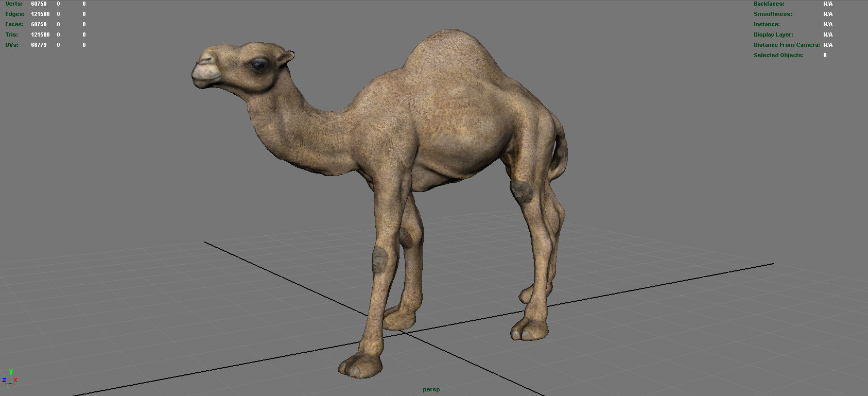This screenshot has height=396, width=868.
Task: Click the UVs count value 66779
Action: coord(39,45)
